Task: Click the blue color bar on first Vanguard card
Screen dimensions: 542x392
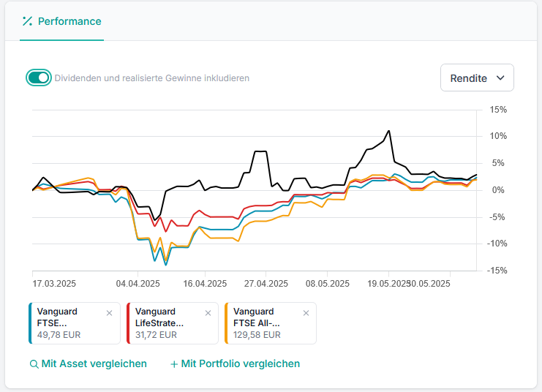Action: coord(30,323)
